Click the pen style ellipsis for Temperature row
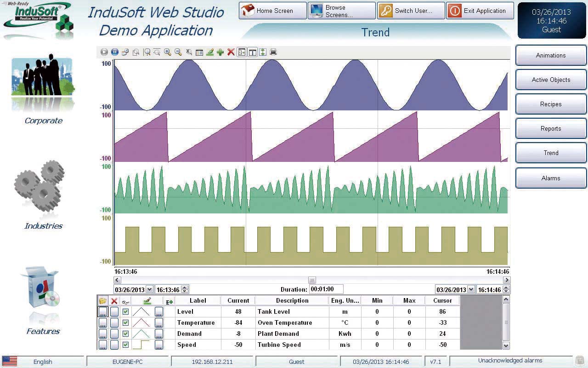This screenshot has height=368, width=588. coord(159,323)
